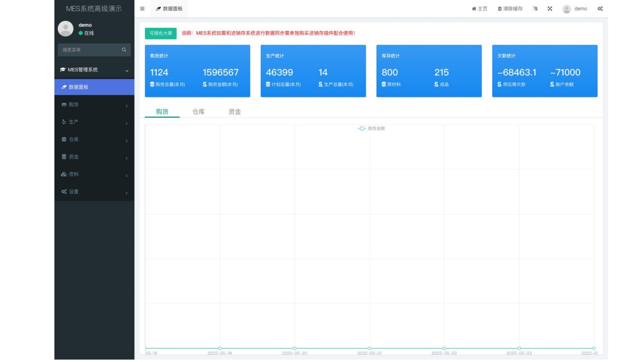Click the chart data point at 2022-05-21
The width and height of the screenshot is (644, 362).
(x=369, y=348)
